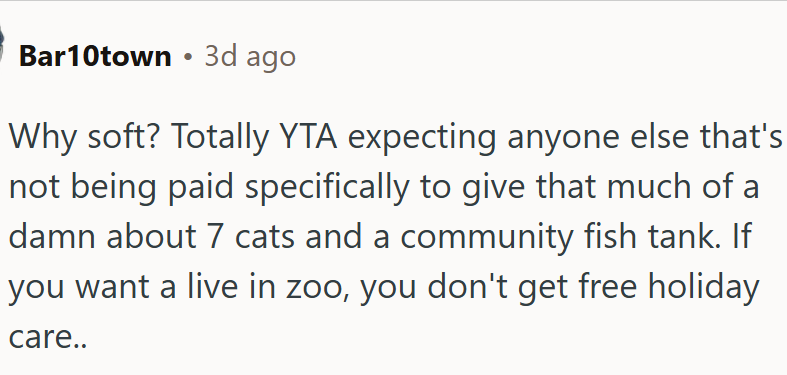Viewport: 787px width, 375px height.
Task: Click the phrase "Why soft?" in comment
Action: tap(84, 137)
